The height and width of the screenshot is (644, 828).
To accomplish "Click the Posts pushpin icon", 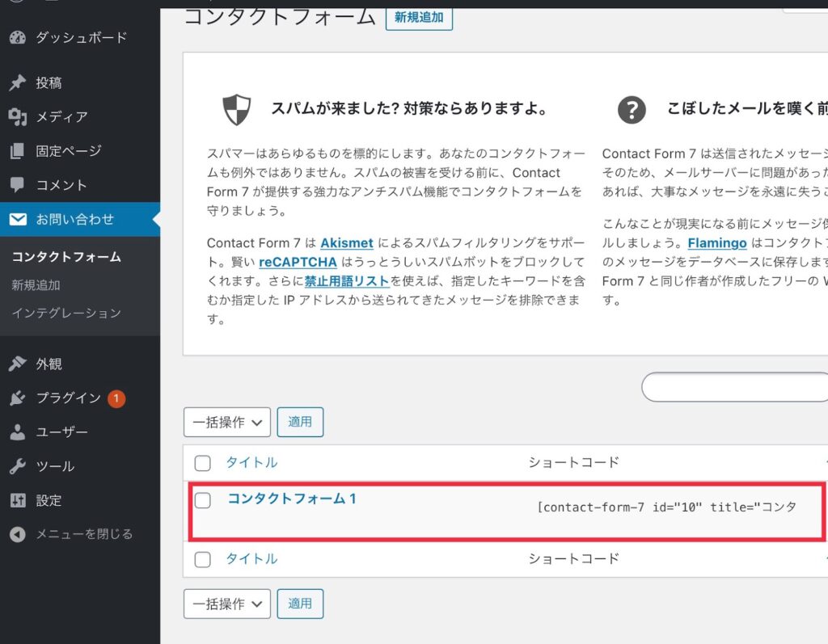I will pyautogui.click(x=17, y=82).
